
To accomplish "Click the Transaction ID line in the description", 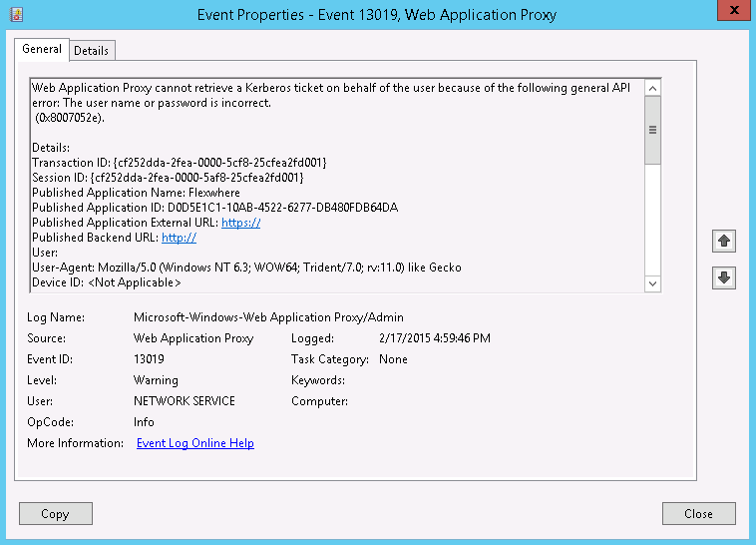I will tap(180, 163).
